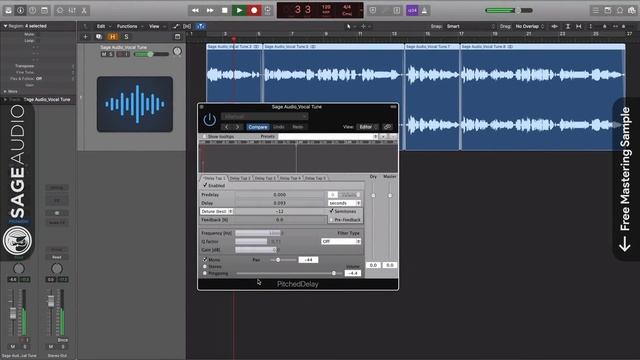Open Note Pads icon
Screen dimensions: 640x360
(x=608, y=10)
